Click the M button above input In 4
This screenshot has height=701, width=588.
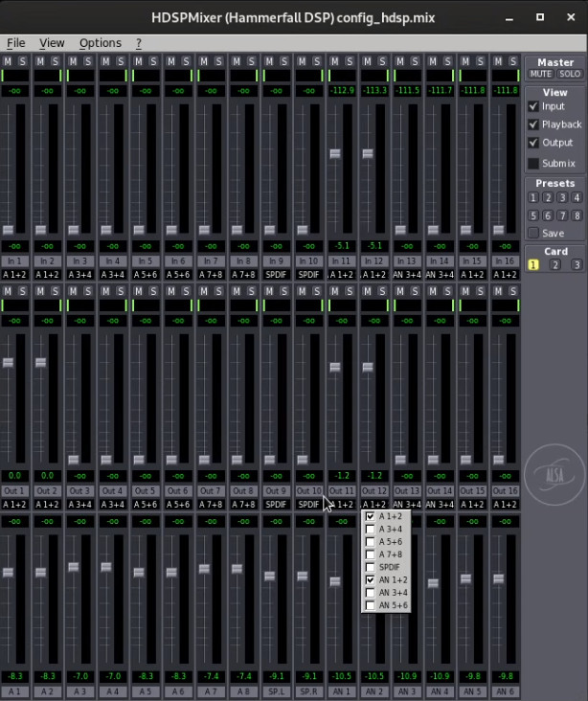(105, 61)
